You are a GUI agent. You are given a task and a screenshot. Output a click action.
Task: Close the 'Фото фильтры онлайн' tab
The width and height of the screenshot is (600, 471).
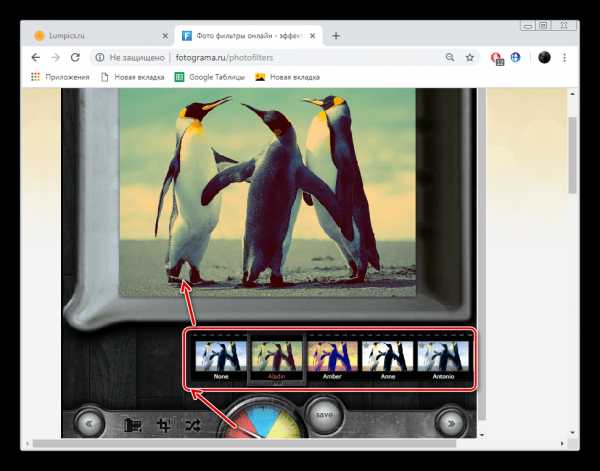coord(313,36)
